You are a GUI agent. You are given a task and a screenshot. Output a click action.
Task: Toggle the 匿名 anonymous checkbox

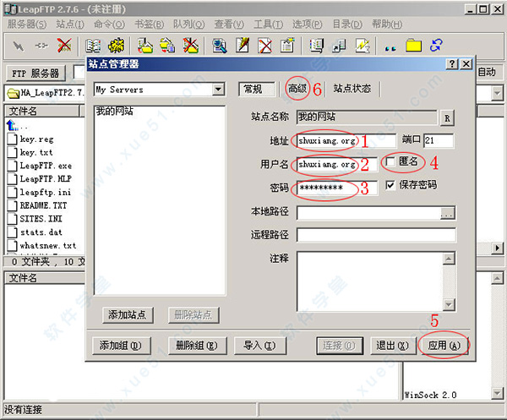tap(390, 161)
